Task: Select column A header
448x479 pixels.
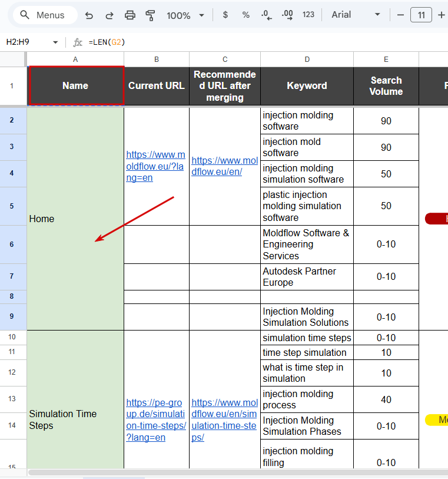Action: (x=75, y=60)
